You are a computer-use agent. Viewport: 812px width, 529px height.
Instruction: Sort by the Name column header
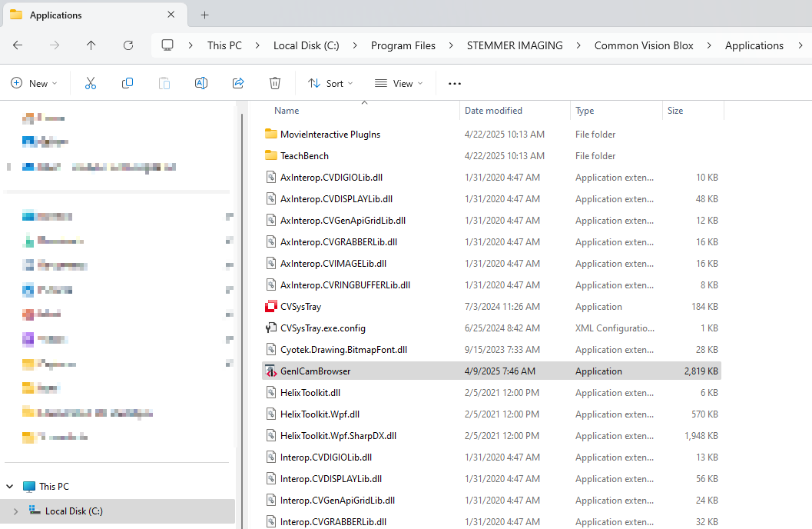pyautogui.click(x=287, y=111)
